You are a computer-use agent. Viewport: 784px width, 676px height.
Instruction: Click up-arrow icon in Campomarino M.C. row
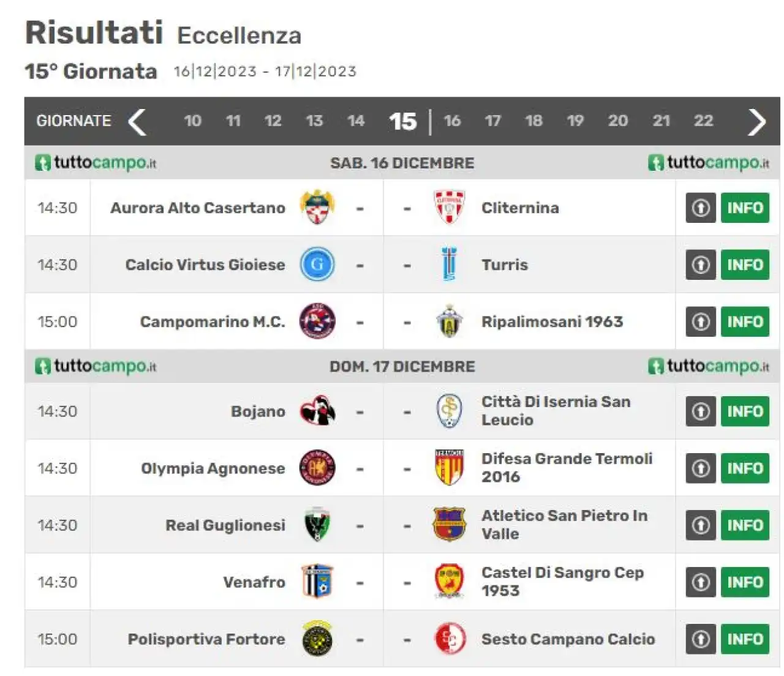pos(701,321)
